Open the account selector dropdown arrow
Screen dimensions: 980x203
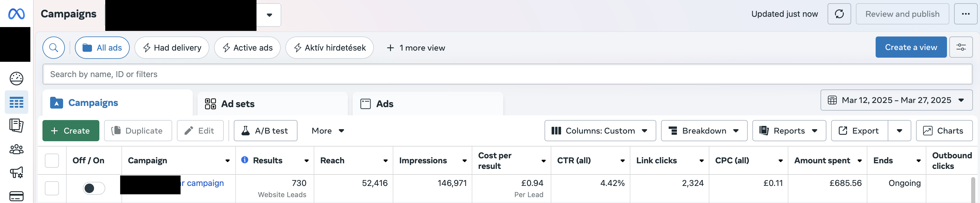(x=269, y=15)
